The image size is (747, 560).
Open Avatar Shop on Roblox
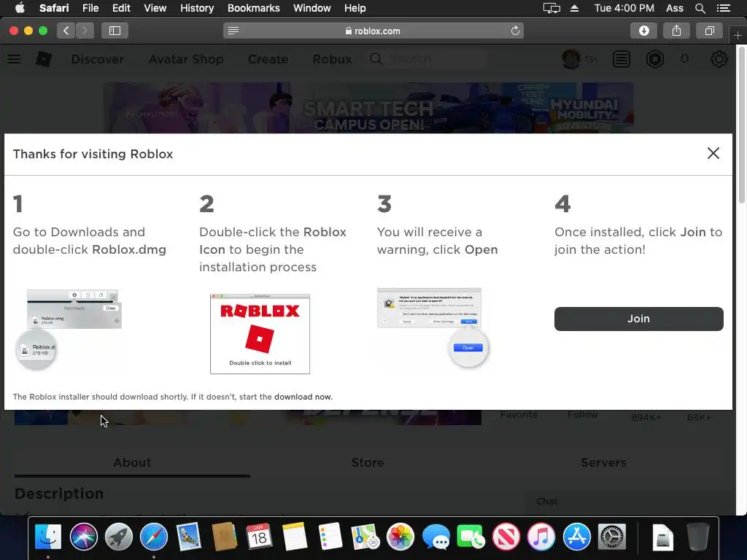[x=186, y=59]
